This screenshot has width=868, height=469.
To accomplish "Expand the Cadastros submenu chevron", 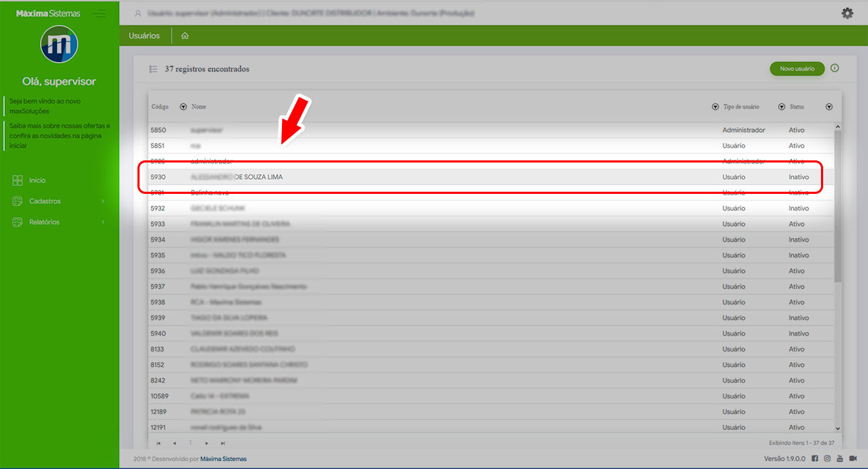I will tap(103, 201).
